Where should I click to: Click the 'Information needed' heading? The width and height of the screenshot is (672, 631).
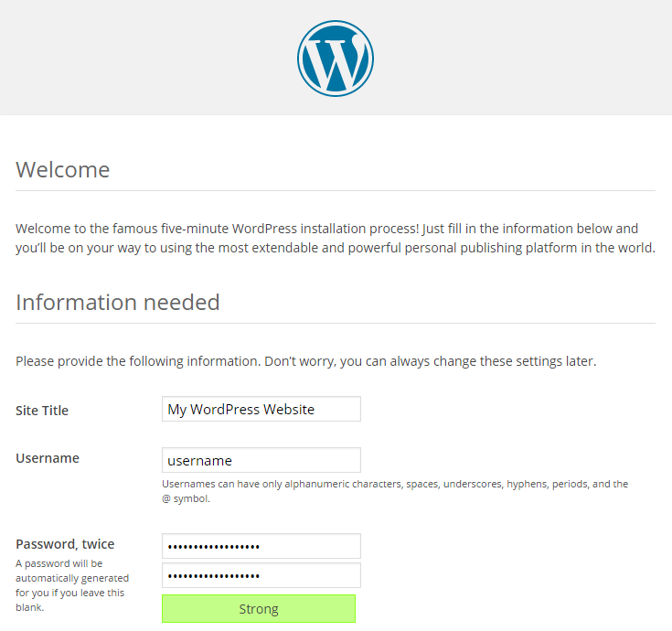118,302
